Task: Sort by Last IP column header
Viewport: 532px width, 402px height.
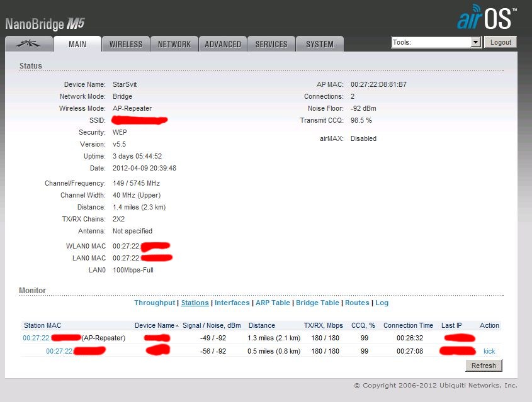Action: (451, 325)
